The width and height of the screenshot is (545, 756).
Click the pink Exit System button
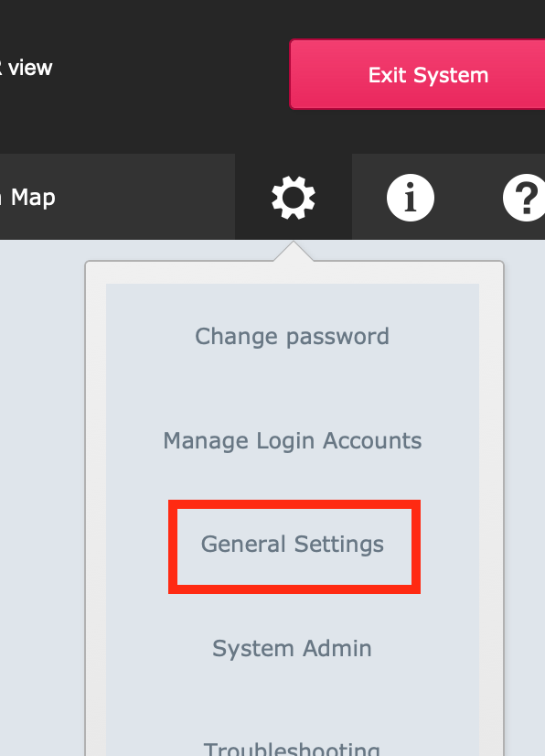(417, 75)
